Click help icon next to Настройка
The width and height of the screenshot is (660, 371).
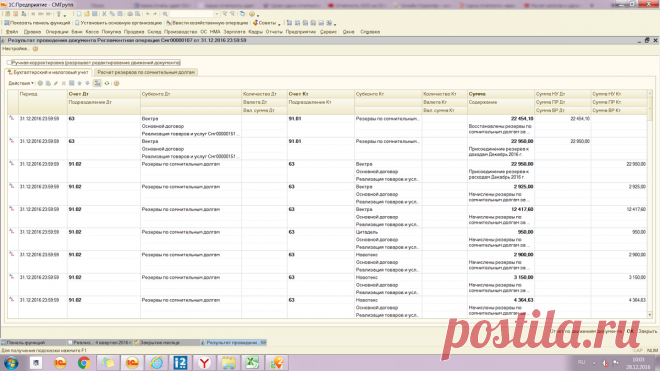[35, 49]
